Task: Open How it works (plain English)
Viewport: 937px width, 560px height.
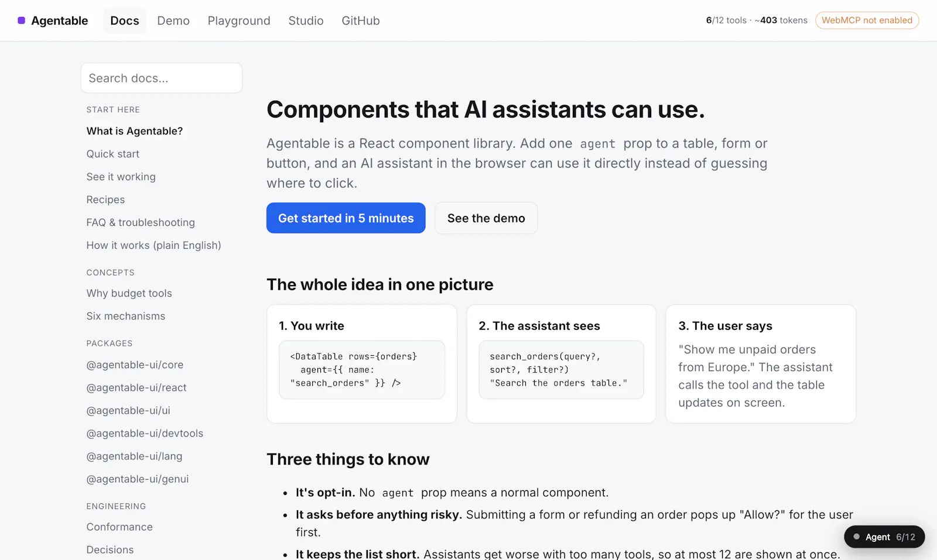Action: pyautogui.click(x=153, y=245)
